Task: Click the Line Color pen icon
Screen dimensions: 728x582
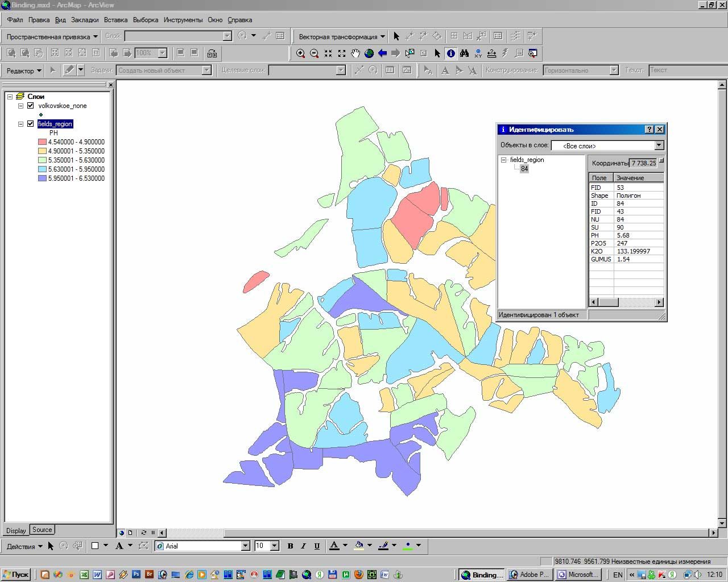Action: pos(384,546)
